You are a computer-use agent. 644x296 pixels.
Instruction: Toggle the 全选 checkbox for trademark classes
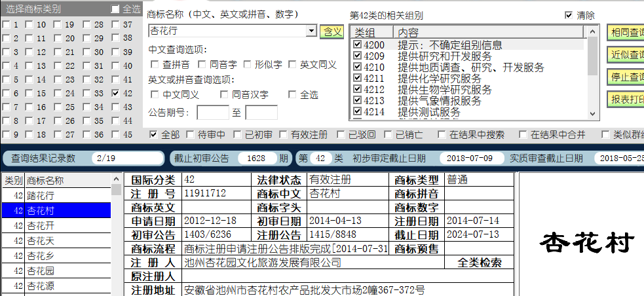116,9
